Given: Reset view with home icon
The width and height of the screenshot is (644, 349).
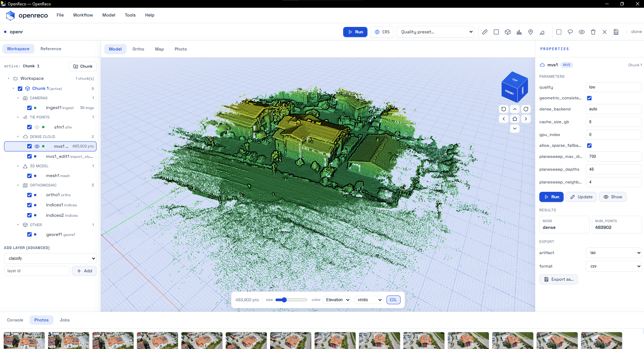Looking at the screenshot, I should pos(515,119).
